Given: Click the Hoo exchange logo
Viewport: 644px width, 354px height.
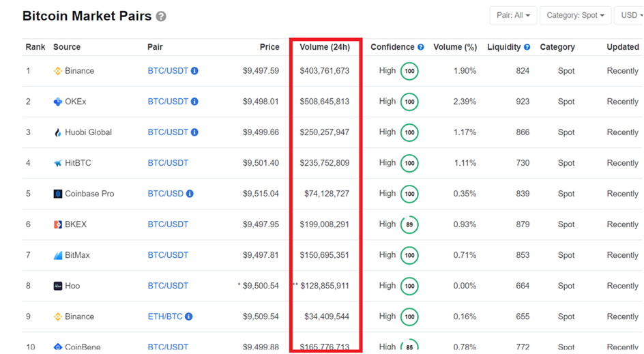Looking at the screenshot, I should click(x=58, y=286).
